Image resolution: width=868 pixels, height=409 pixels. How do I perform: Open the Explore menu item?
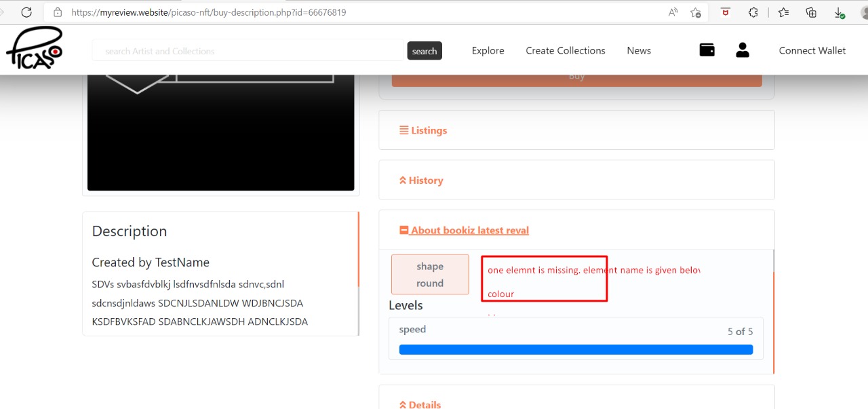488,51
